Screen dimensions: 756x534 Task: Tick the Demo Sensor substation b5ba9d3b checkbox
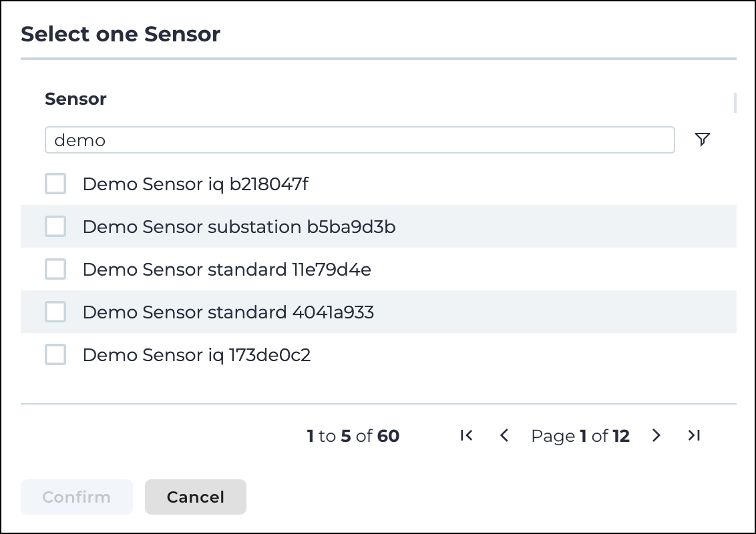[55, 226]
